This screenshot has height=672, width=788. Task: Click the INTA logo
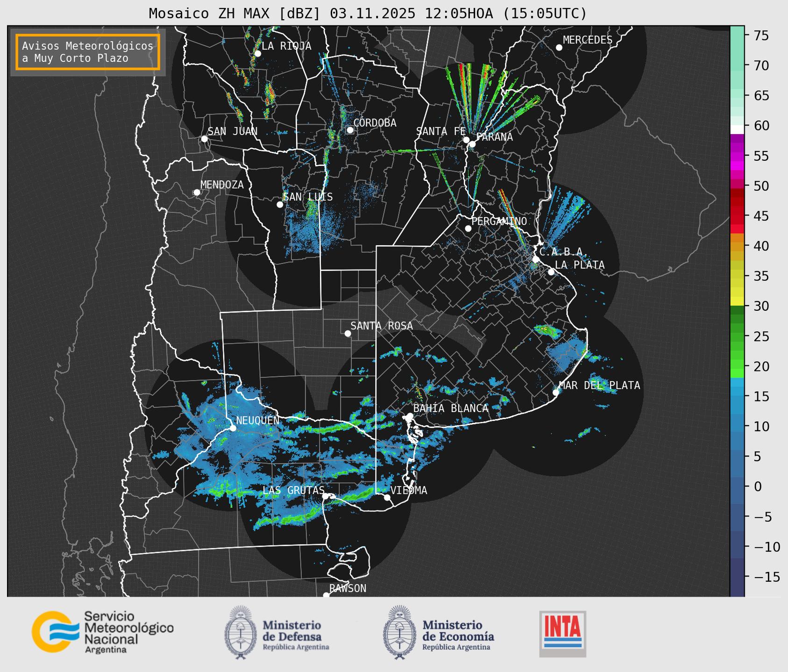(562, 634)
